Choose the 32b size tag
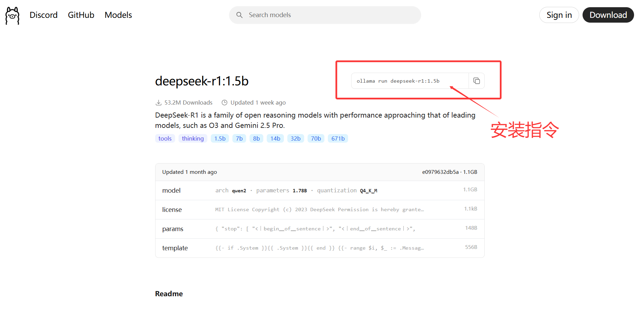 [x=296, y=139]
